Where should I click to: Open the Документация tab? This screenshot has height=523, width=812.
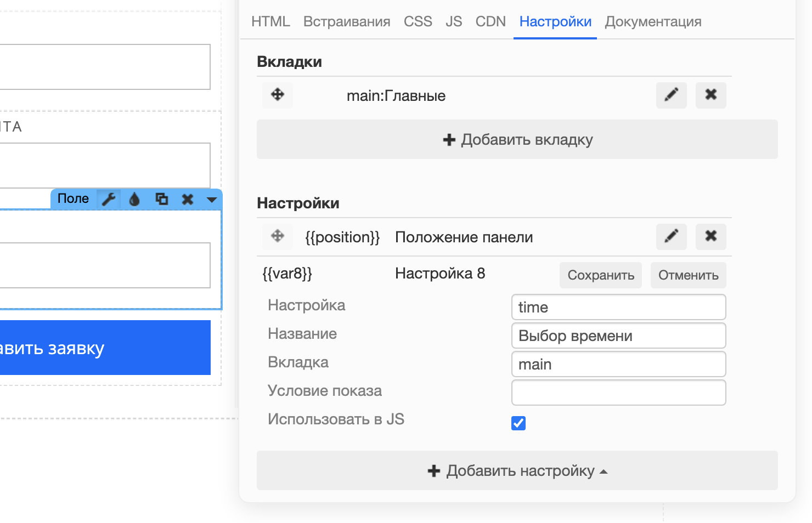tap(653, 21)
